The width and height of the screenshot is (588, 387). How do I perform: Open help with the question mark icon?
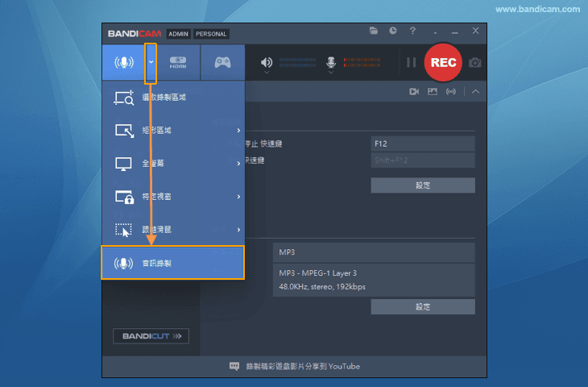[x=412, y=31]
